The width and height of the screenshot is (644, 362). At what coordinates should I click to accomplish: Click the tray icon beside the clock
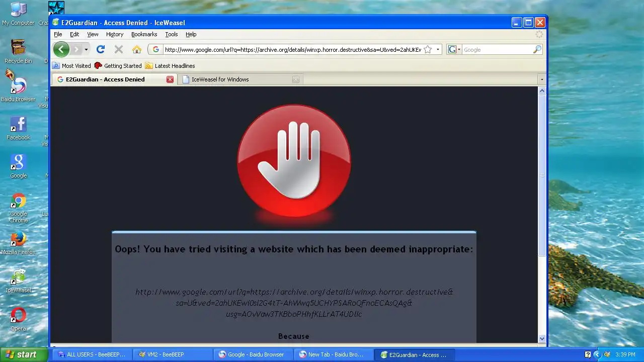pos(607,354)
